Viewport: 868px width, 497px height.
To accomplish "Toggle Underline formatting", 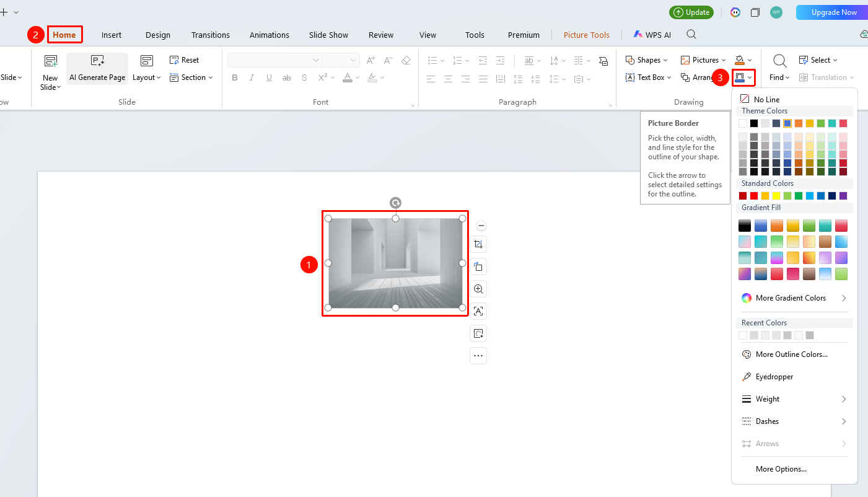I will coord(269,77).
